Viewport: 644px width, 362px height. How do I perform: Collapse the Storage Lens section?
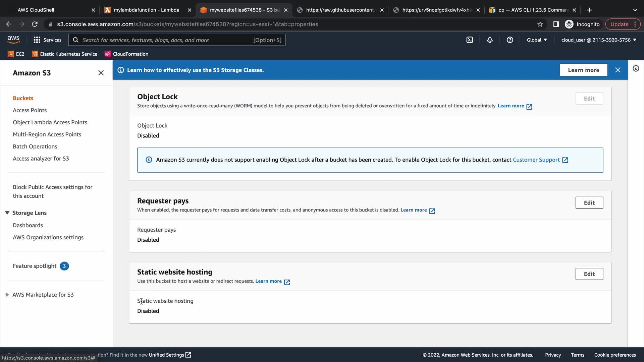[x=7, y=213]
